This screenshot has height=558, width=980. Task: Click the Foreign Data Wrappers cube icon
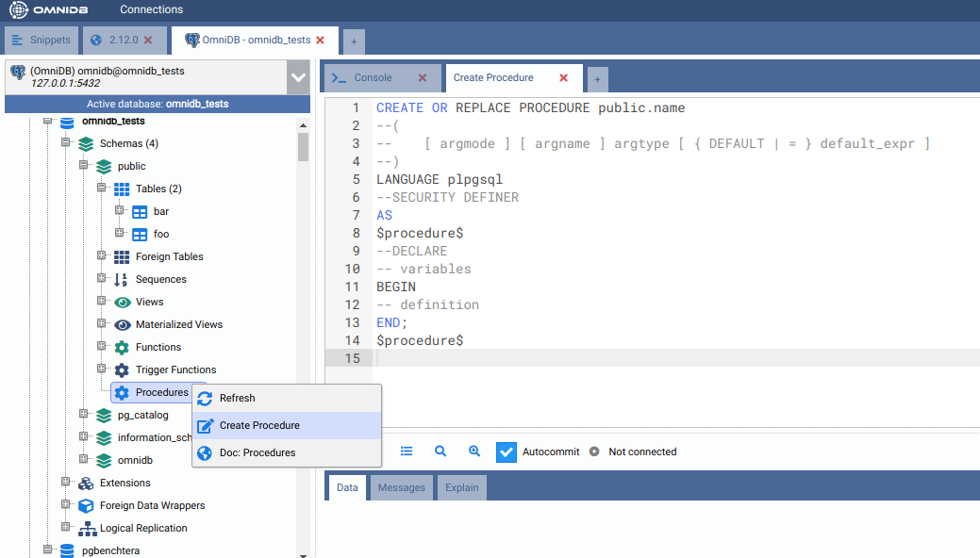click(86, 505)
